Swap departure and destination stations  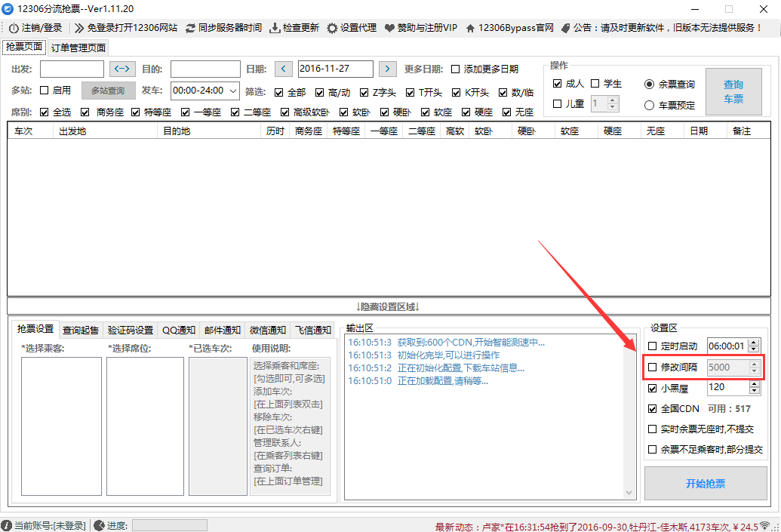pyautogui.click(x=122, y=69)
